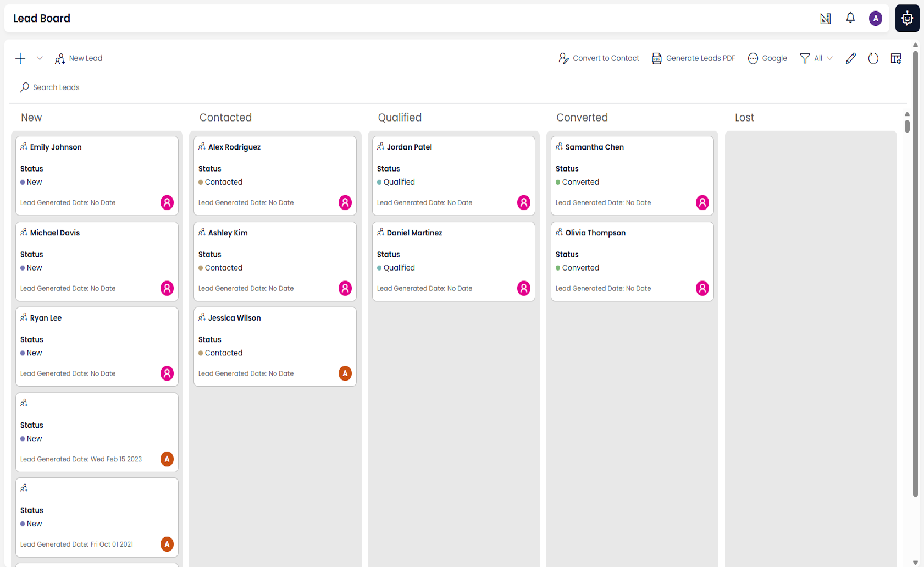Click lead icon beside Samantha Chen

(559, 146)
